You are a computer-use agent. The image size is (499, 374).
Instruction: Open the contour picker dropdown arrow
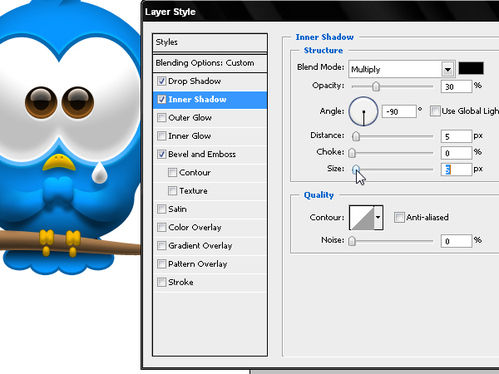tap(378, 217)
